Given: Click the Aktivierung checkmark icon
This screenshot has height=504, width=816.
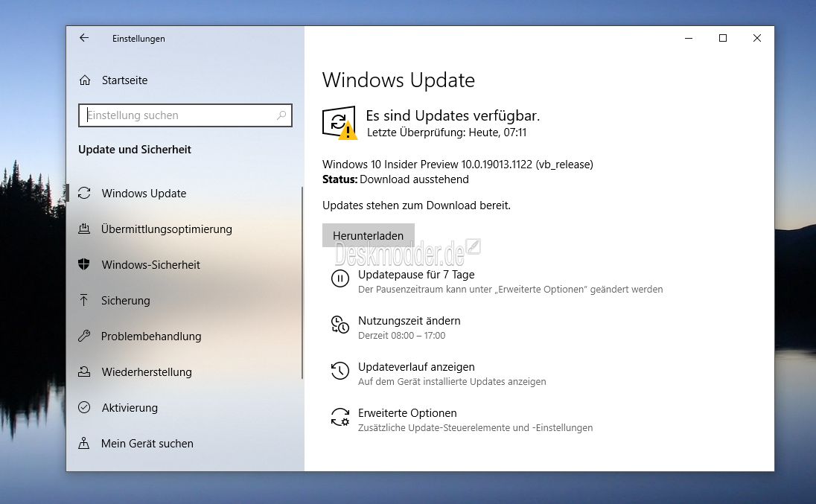Looking at the screenshot, I should click(x=84, y=407).
